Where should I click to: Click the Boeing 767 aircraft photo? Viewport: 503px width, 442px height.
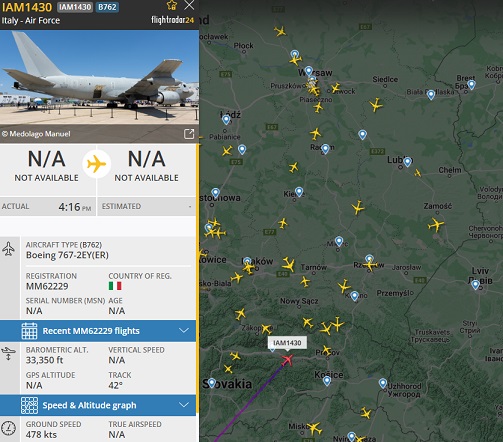pyautogui.click(x=99, y=87)
